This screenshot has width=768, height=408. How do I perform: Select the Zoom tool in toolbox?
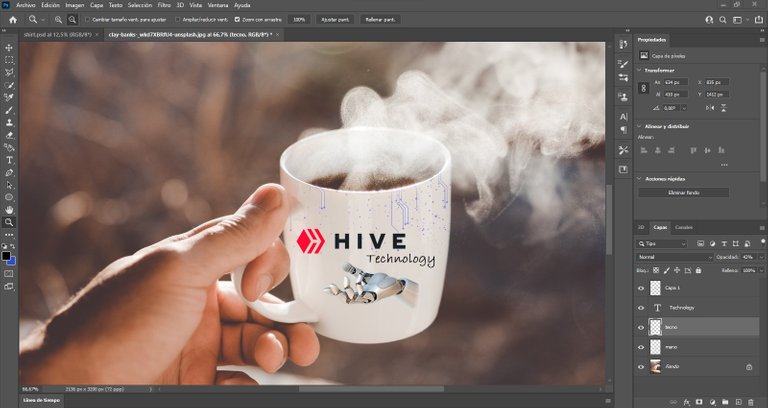9,222
